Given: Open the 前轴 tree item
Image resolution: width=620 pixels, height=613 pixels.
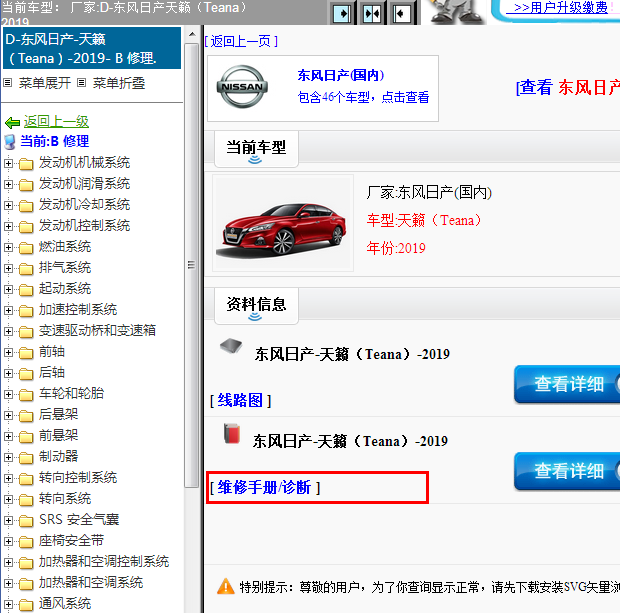Looking at the screenshot, I should point(52,351).
